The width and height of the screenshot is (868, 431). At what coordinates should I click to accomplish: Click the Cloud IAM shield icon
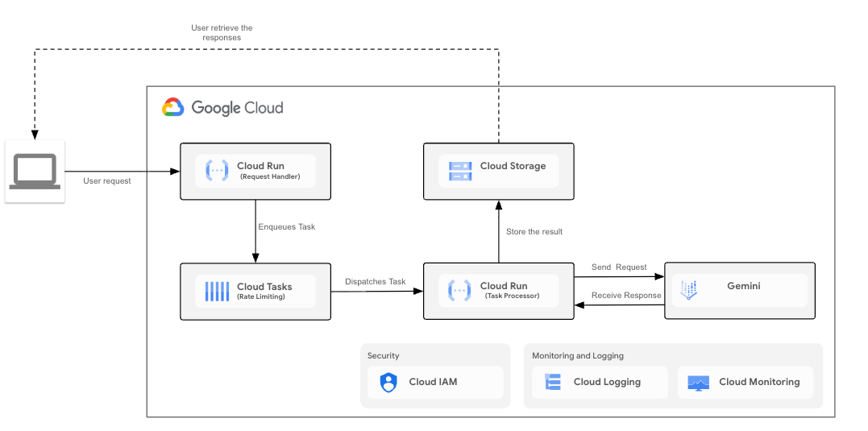(x=388, y=383)
